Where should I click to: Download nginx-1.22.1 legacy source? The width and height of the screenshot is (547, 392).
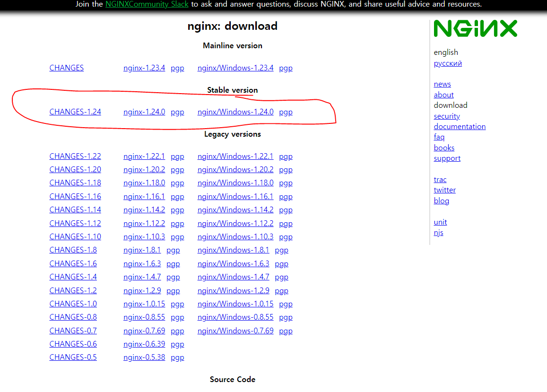coord(144,156)
